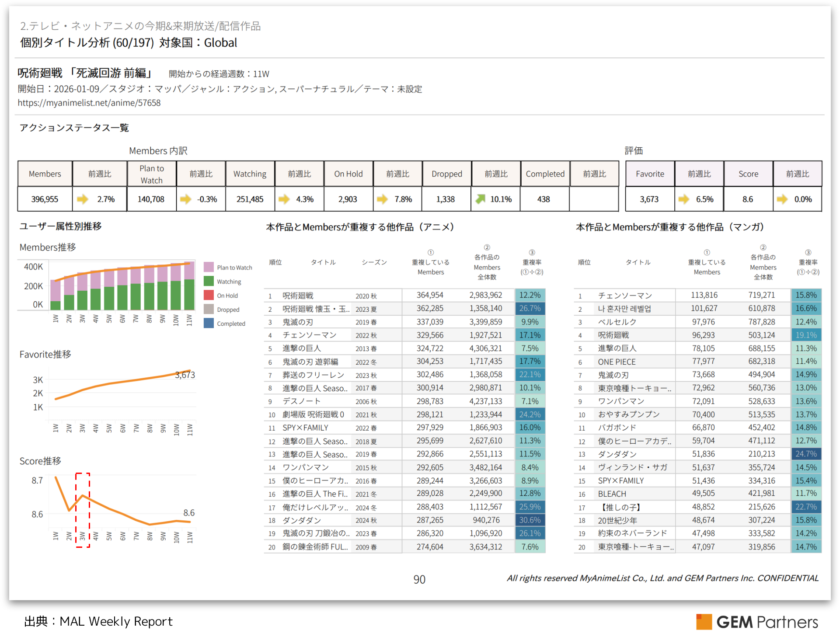
Task: Click the 24.7% overlap cell in manga table
Action: (x=806, y=454)
